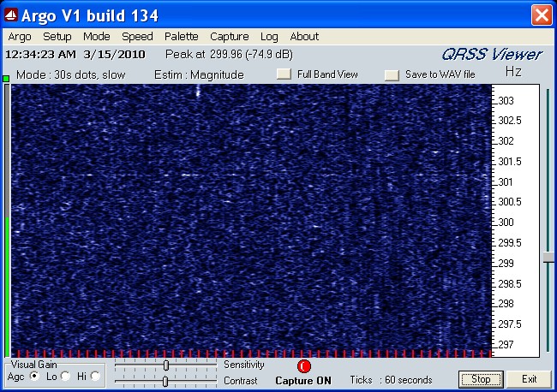
Task: Click the 'Peak at 299.96 (-74.9 dB)' readout
Action: (229, 54)
